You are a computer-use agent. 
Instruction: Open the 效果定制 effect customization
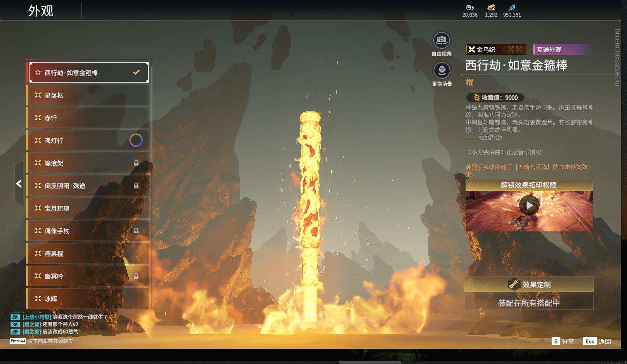[x=529, y=285]
